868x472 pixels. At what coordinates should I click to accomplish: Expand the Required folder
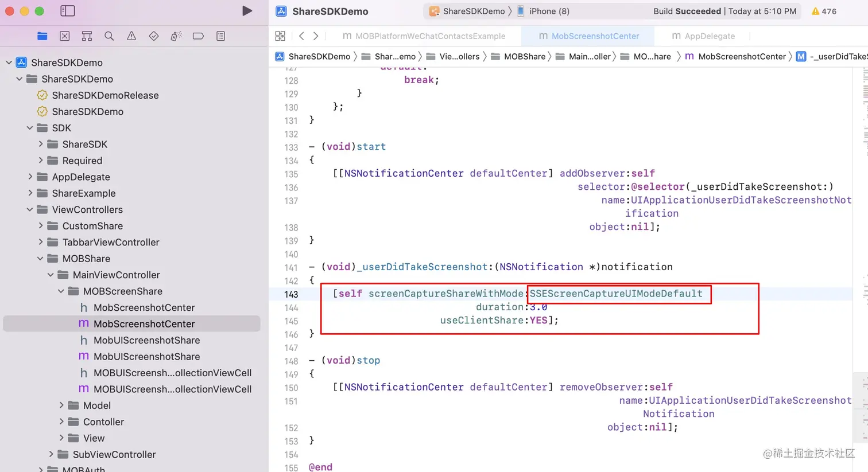40,161
